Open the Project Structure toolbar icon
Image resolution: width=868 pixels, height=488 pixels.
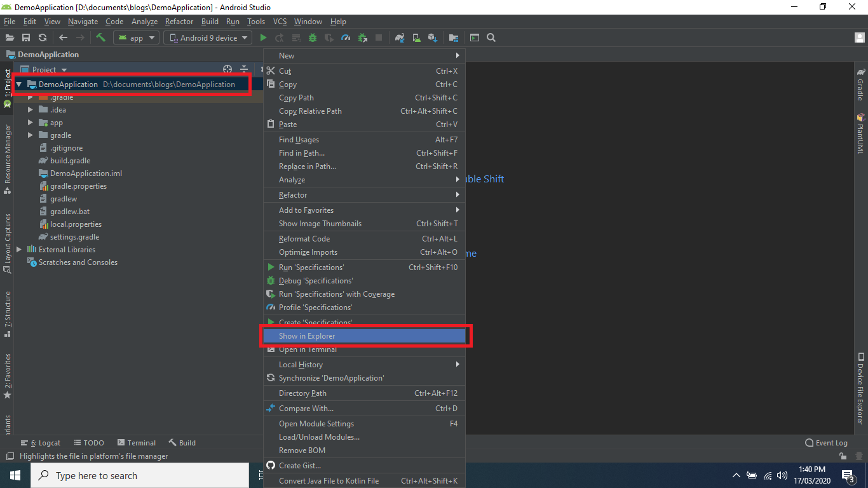tap(454, 38)
